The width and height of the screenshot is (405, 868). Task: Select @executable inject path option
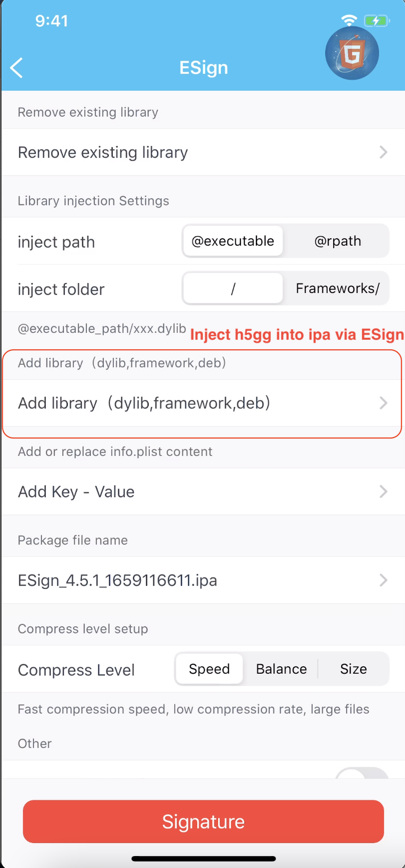pos(233,241)
